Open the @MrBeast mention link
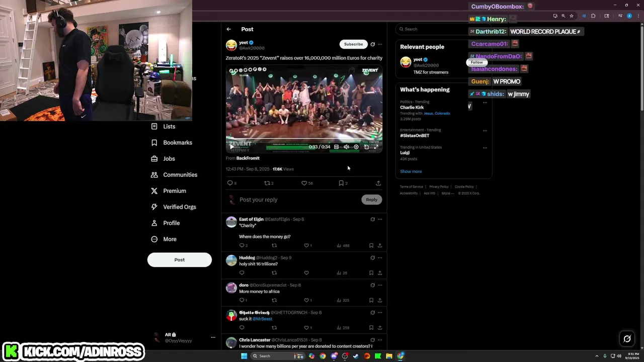Image resolution: width=644 pixels, height=362 pixels. click(x=262, y=319)
